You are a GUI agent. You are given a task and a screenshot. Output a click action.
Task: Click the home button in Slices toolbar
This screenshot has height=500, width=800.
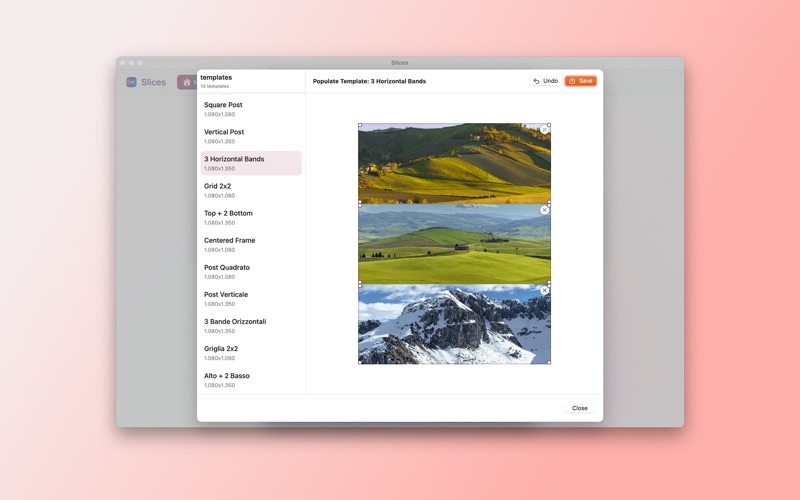pos(187,82)
